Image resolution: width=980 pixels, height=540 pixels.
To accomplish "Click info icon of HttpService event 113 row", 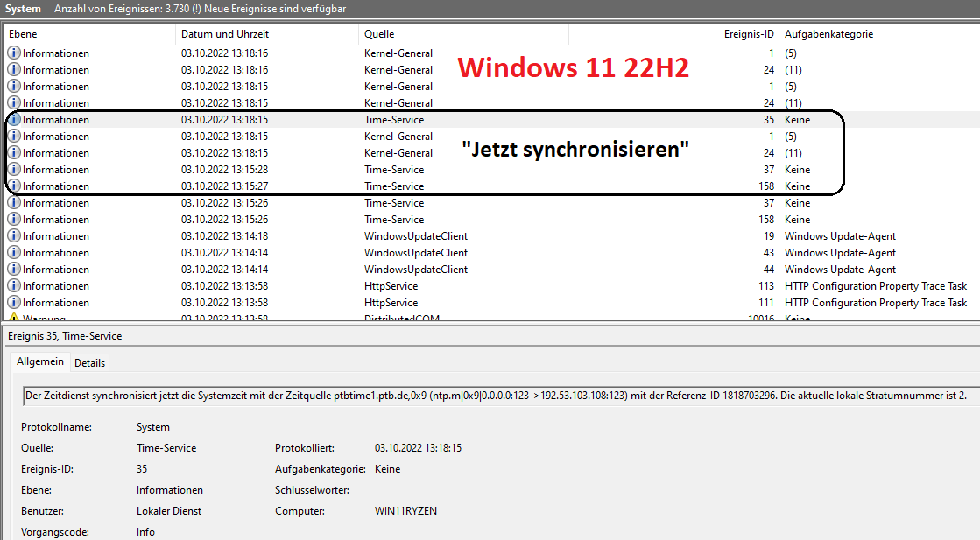I will point(14,286).
